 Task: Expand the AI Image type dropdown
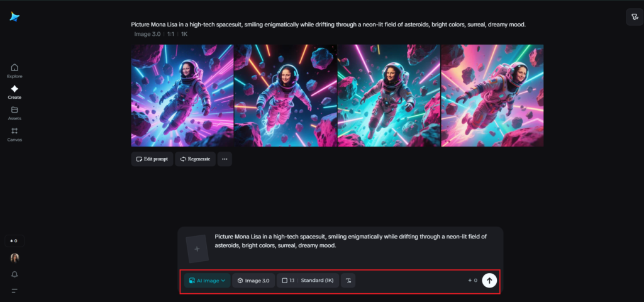click(x=207, y=281)
